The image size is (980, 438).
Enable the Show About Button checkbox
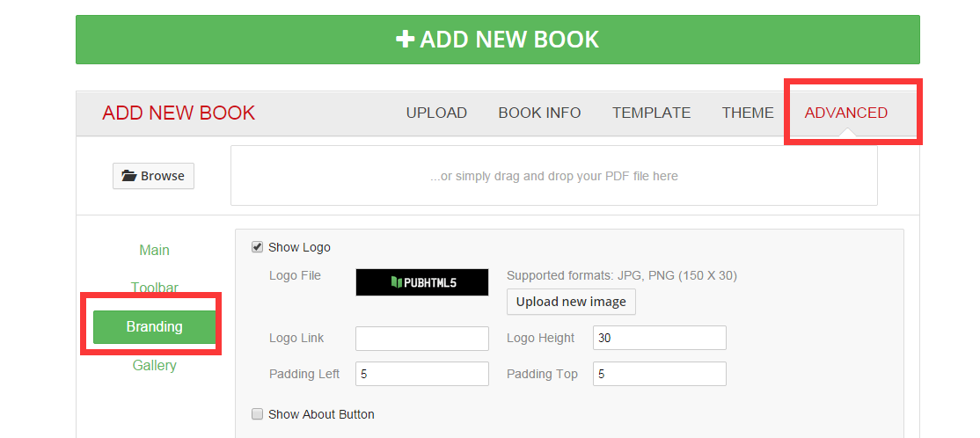coord(257,414)
